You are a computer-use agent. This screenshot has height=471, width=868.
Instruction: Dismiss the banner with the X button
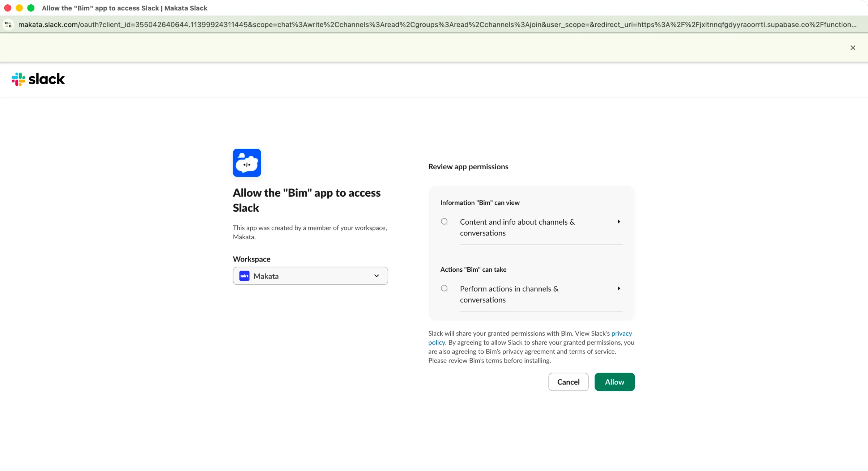[853, 48]
